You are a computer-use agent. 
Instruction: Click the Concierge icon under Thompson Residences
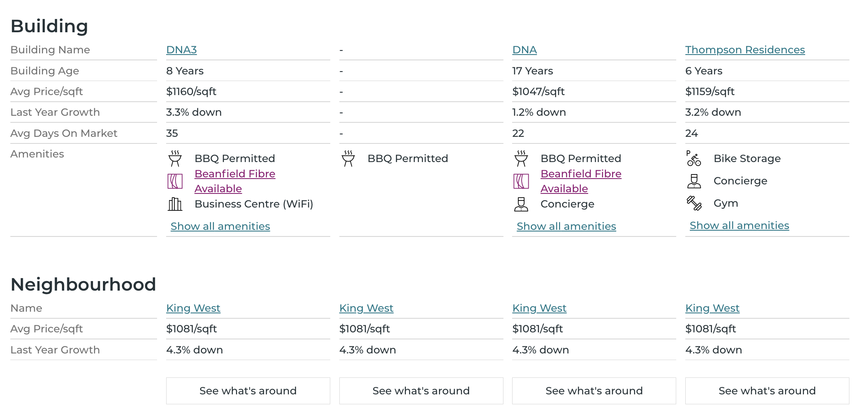(x=694, y=181)
